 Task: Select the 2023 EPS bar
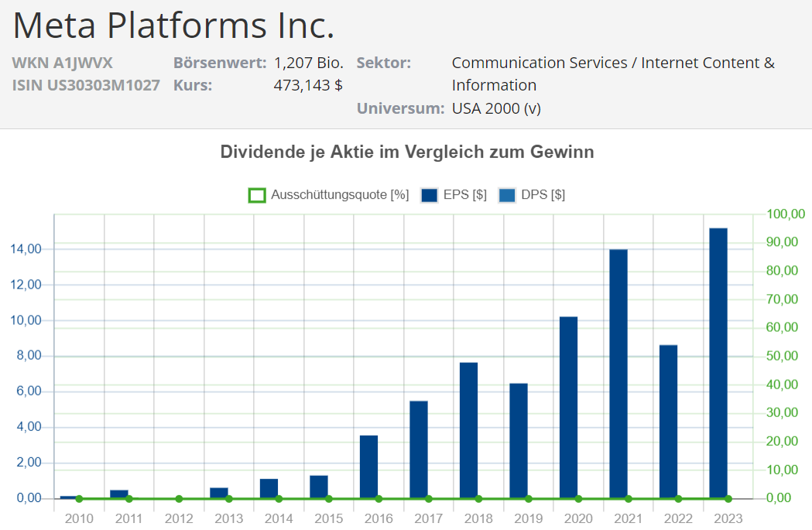(x=718, y=364)
